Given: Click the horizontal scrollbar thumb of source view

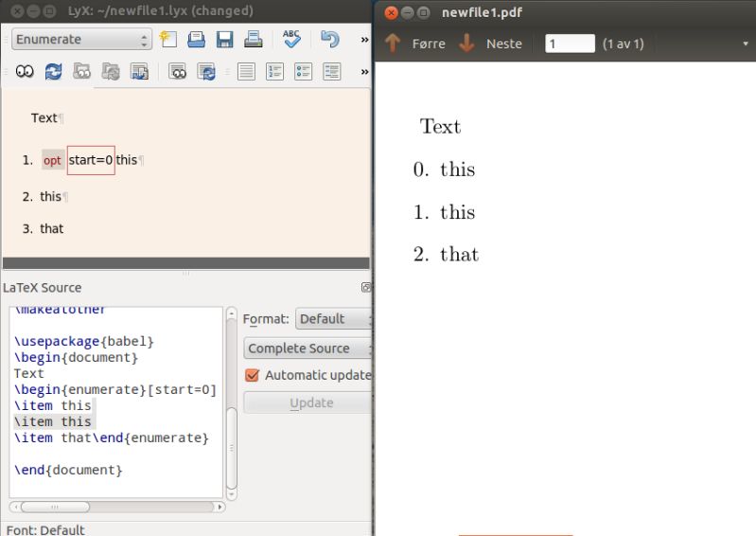Looking at the screenshot, I should pyautogui.click(x=55, y=507).
